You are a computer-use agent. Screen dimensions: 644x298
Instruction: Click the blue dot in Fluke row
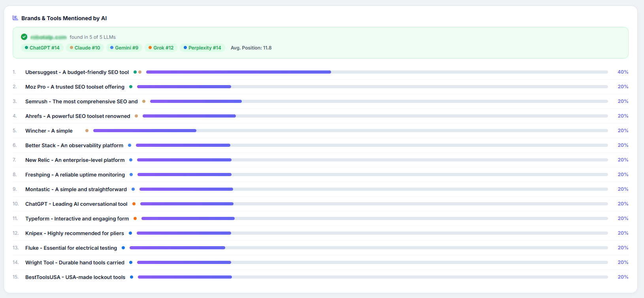(123, 248)
